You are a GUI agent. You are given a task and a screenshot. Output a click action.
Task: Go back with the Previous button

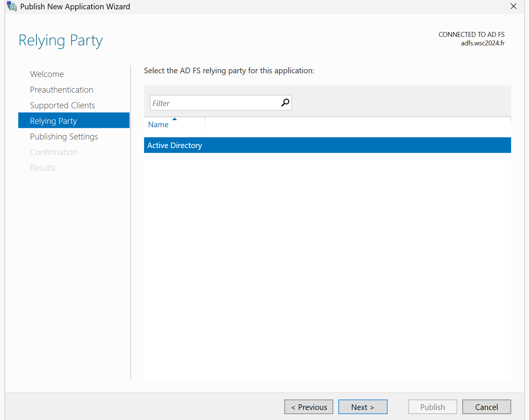309,407
